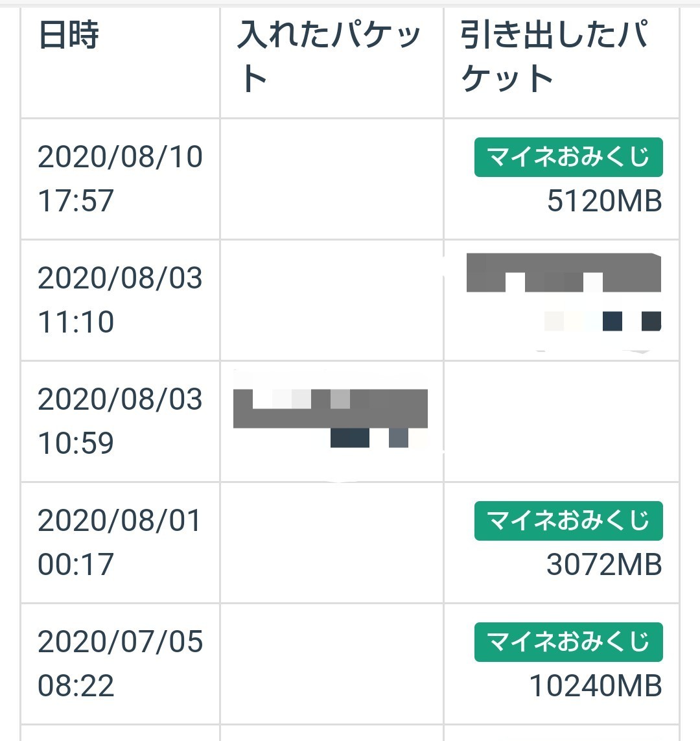Click the blurred gray badge in the 10:59 row

click(x=330, y=408)
